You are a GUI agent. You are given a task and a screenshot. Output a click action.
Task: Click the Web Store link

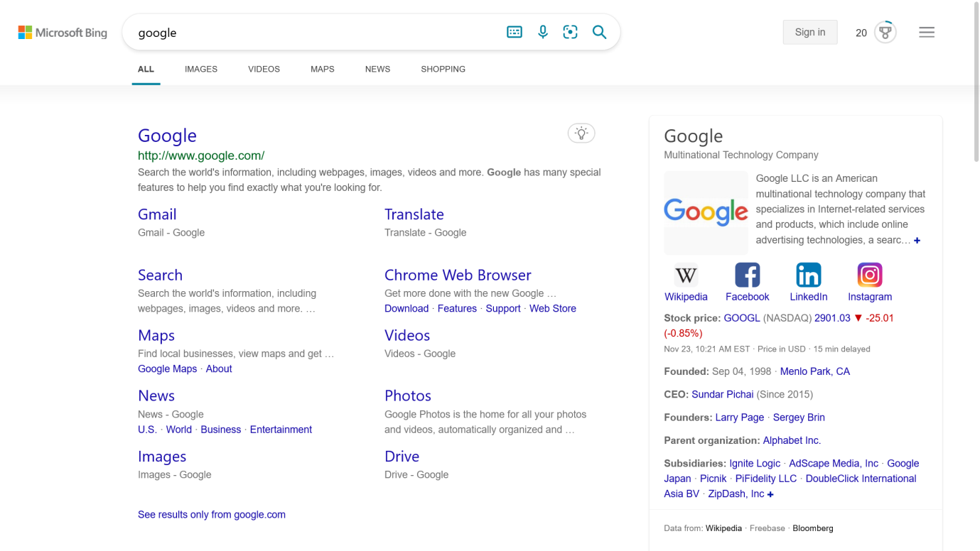click(x=553, y=308)
